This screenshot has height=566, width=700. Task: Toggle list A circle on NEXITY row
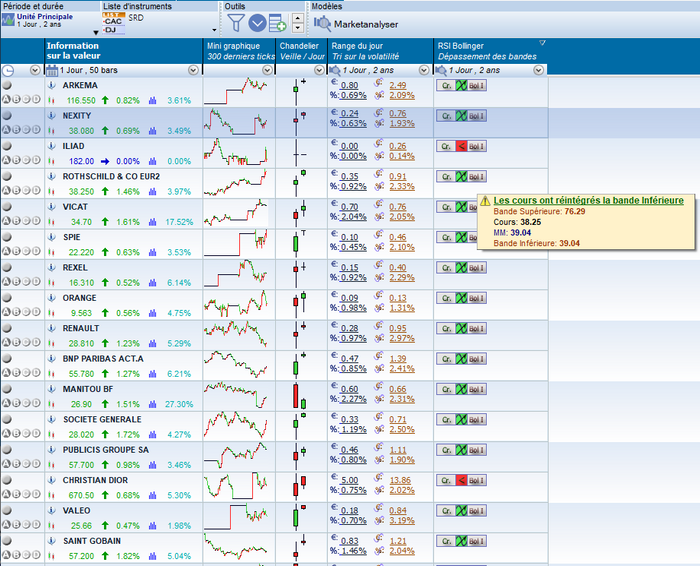point(6,129)
